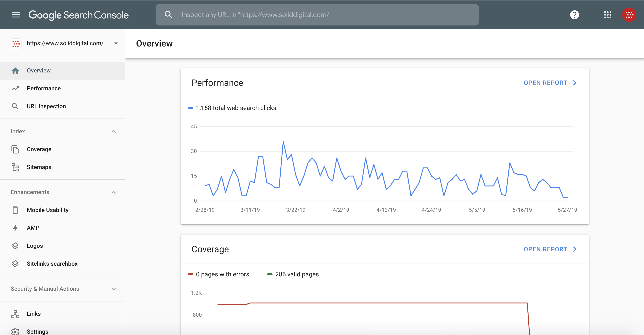Click the Performance card chevron arrow
This screenshot has height=335, width=644.
575,83
